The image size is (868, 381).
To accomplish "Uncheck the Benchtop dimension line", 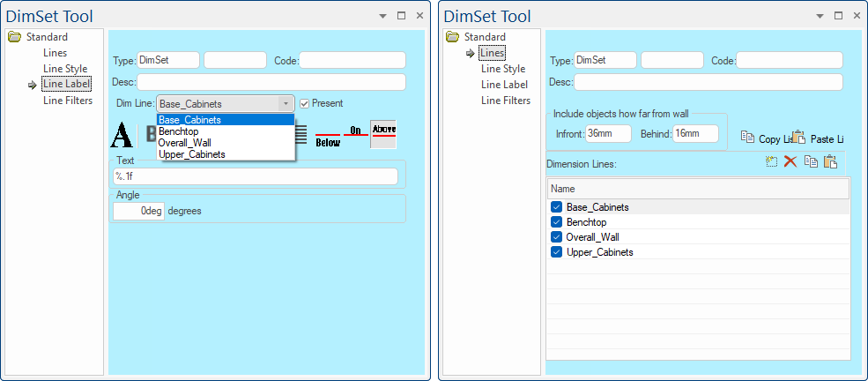I will pos(556,222).
